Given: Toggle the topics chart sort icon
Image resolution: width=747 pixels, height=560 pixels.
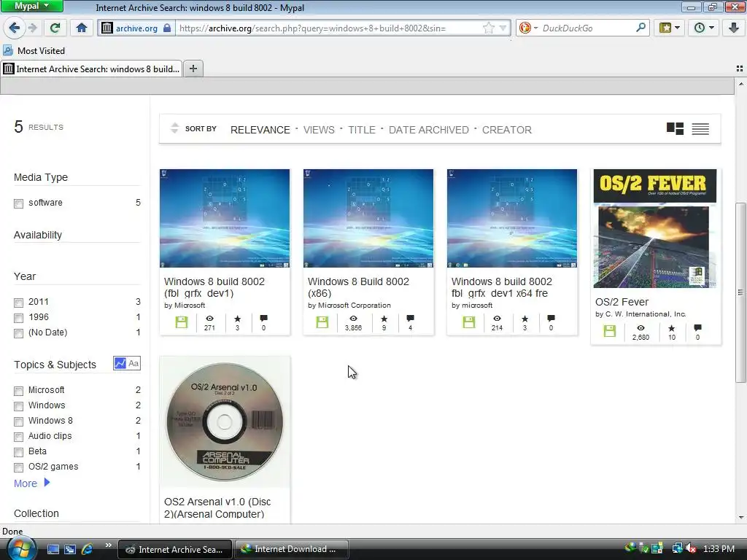Looking at the screenshot, I should click(120, 363).
